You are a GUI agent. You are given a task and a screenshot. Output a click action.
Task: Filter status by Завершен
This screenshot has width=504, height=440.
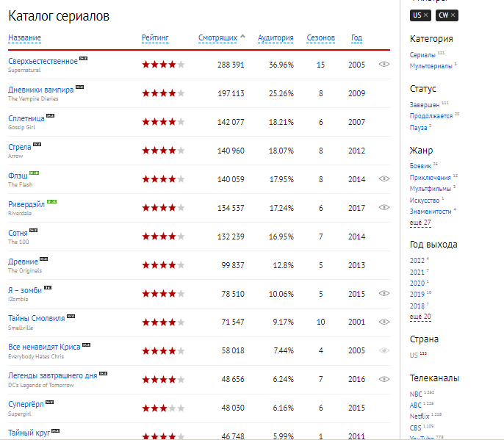425,105
